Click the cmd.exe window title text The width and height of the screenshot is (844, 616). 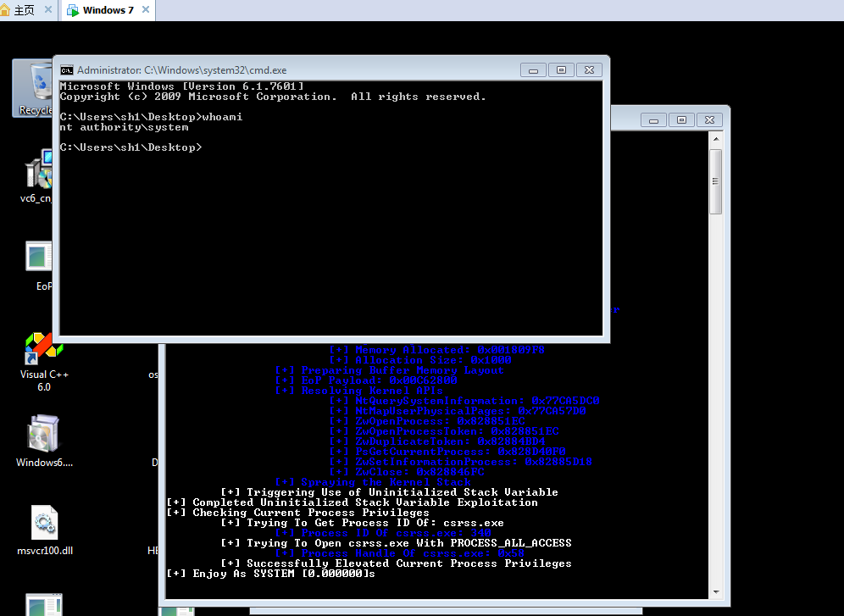[x=182, y=70]
